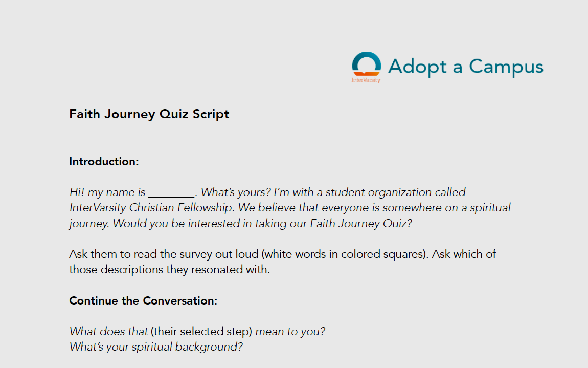Click the blank name line after 'my name is'
Viewport: 588px width, 368px height.
coord(171,193)
